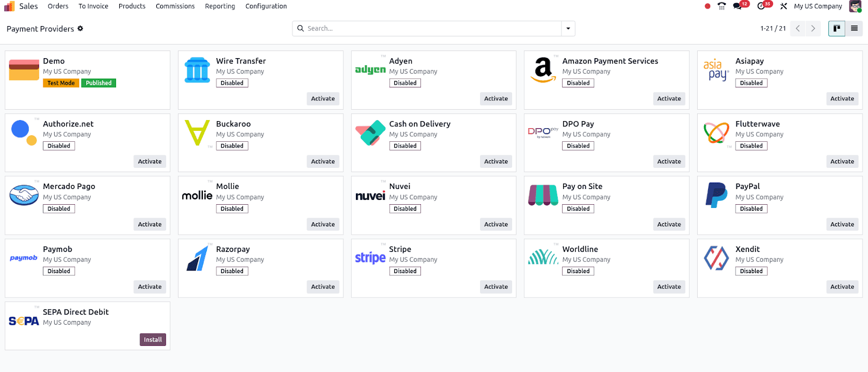Install the SEPA Direct Debit provider
868x372 pixels.
(152, 340)
